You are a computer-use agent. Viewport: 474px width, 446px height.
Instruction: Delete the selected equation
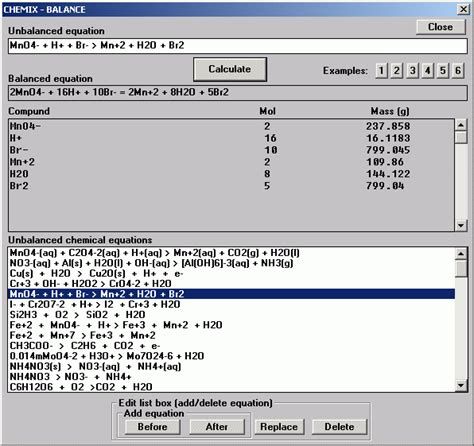(339, 427)
